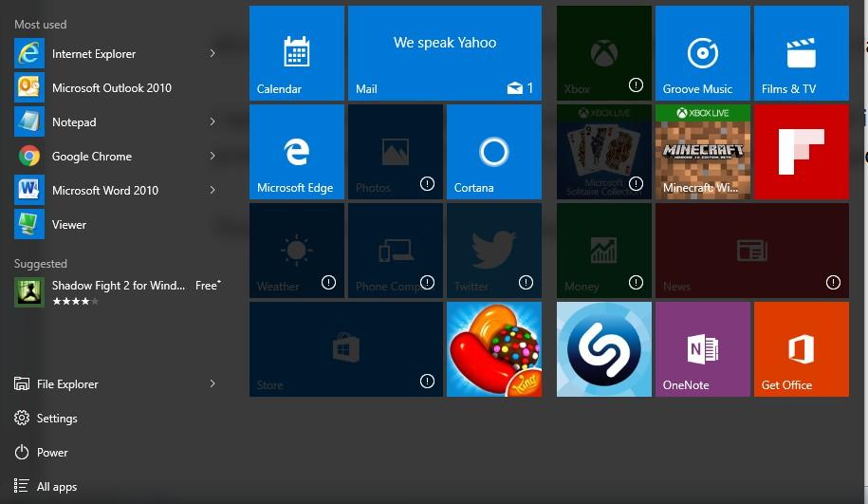Expand Google Chrome jump list arrow
The width and height of the screenshot is (868, 504).
coord(212,157)
